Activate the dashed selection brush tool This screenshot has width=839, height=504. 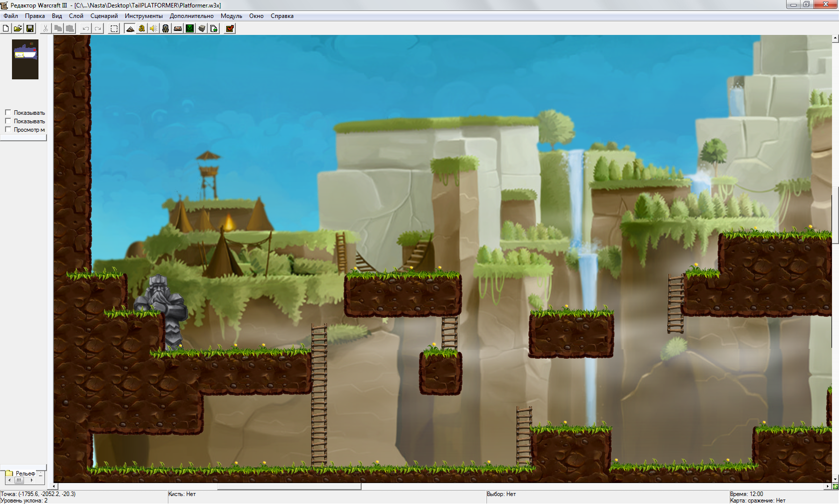(x=114, y=28)
